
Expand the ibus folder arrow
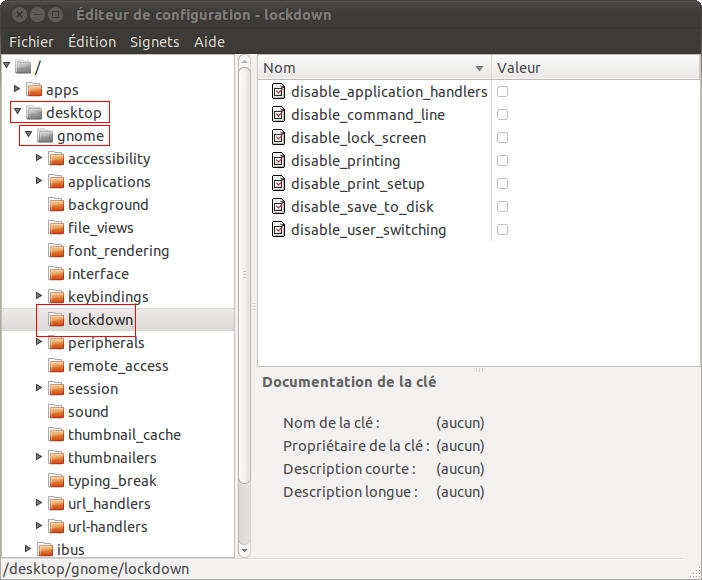(28, 548)
